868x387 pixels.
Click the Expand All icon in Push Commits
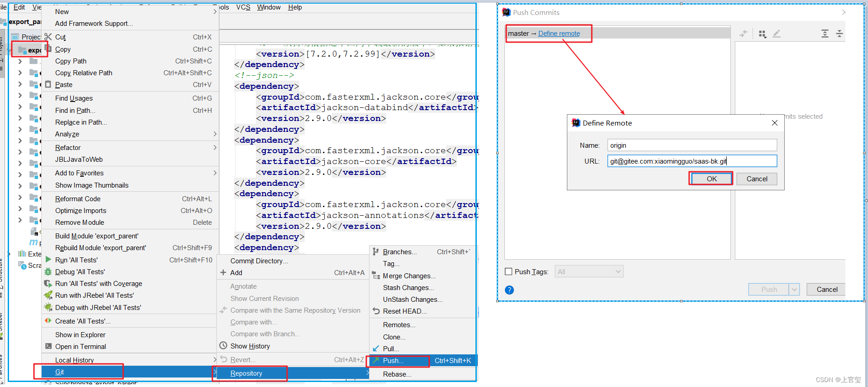825,34
